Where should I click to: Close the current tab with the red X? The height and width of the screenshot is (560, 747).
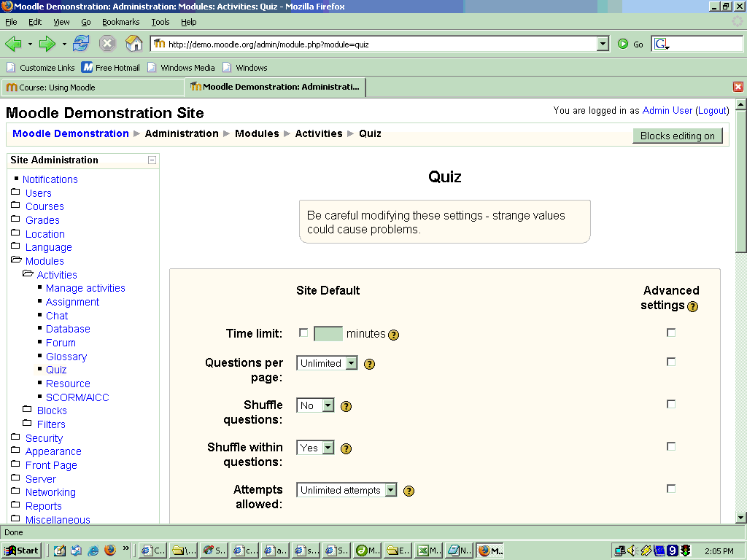point(738,87)
